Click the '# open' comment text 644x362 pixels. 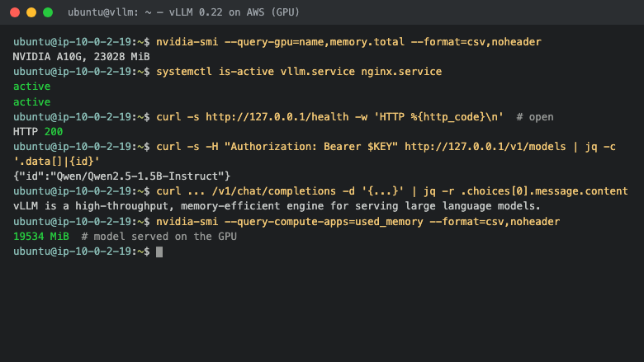click(535, 117)
